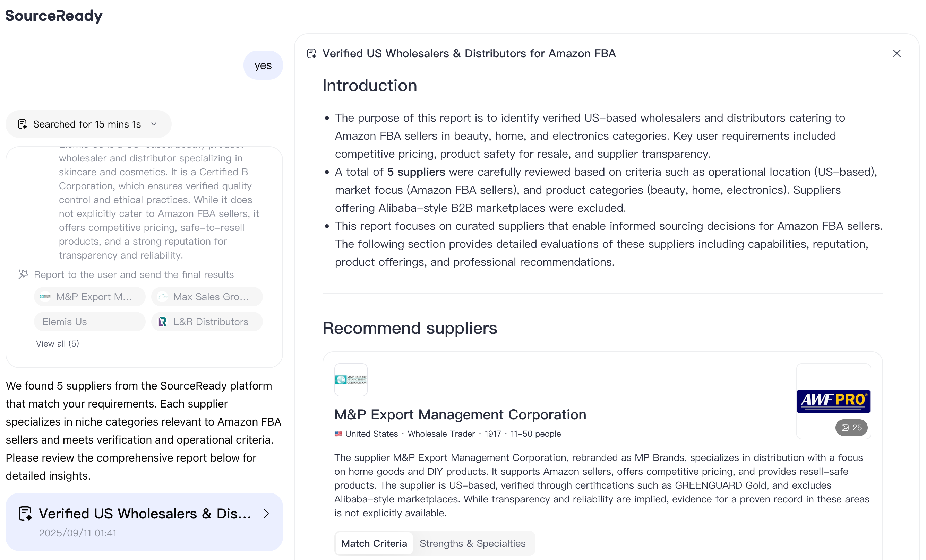Open M&P Export Management Corporation title link
The width and height of the screenshot is (926, 560).
[x=460, y=414]
